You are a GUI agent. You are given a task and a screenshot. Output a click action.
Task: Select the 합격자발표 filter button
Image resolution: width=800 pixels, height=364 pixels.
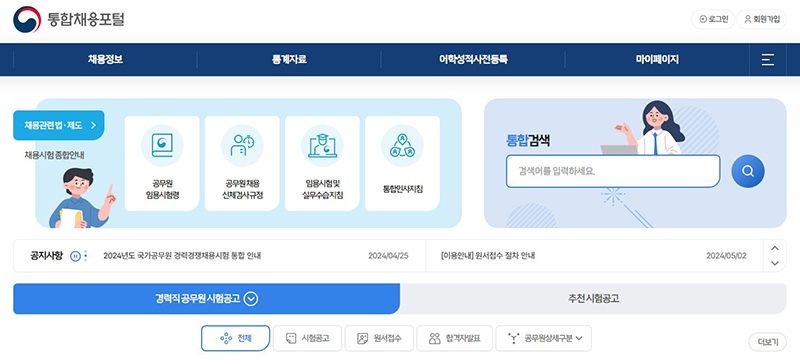click(x=455, y=338)
